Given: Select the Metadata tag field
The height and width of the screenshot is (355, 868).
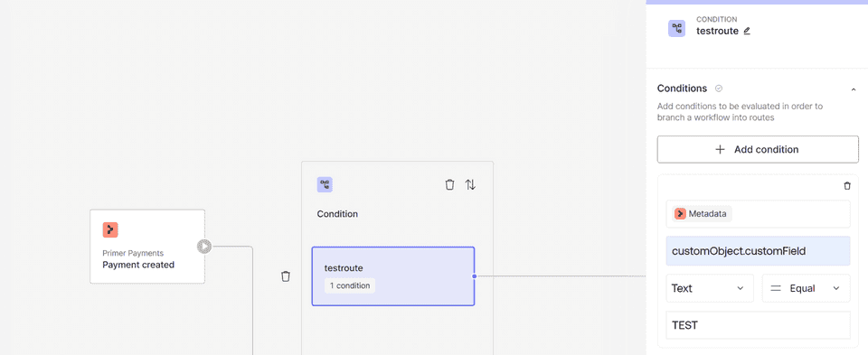Looking at the screenshot, I should click(x=758, y=214).
